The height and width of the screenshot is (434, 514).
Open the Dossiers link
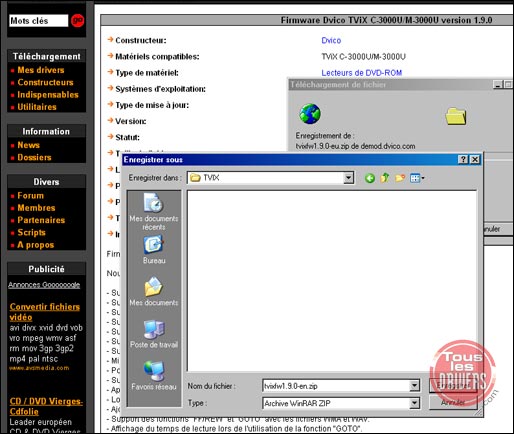(34, 157)
